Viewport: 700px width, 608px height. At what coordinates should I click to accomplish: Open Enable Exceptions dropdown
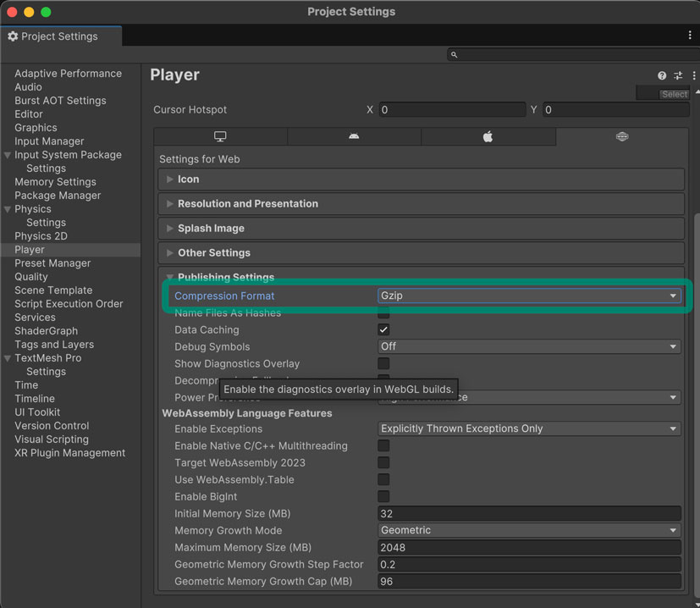tap(529, 428)
